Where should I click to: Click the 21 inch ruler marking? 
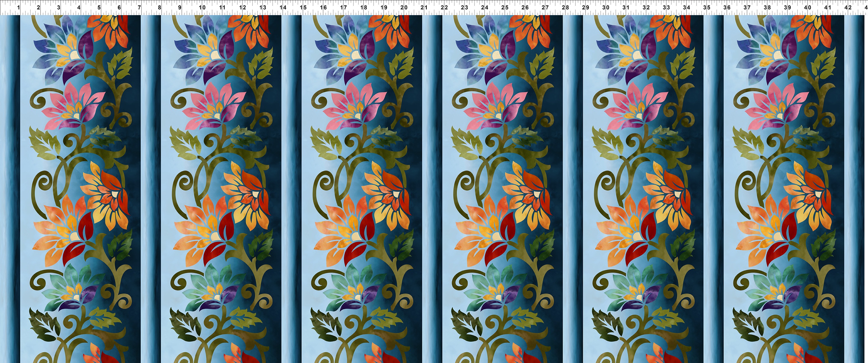click(x=424, y=7)
